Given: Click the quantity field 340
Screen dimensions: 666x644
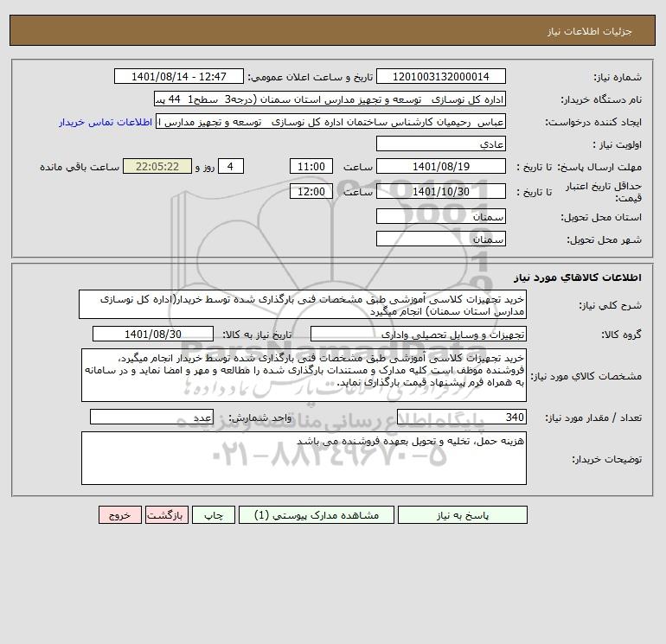Looking at the screenshot, I should (462, 417).
